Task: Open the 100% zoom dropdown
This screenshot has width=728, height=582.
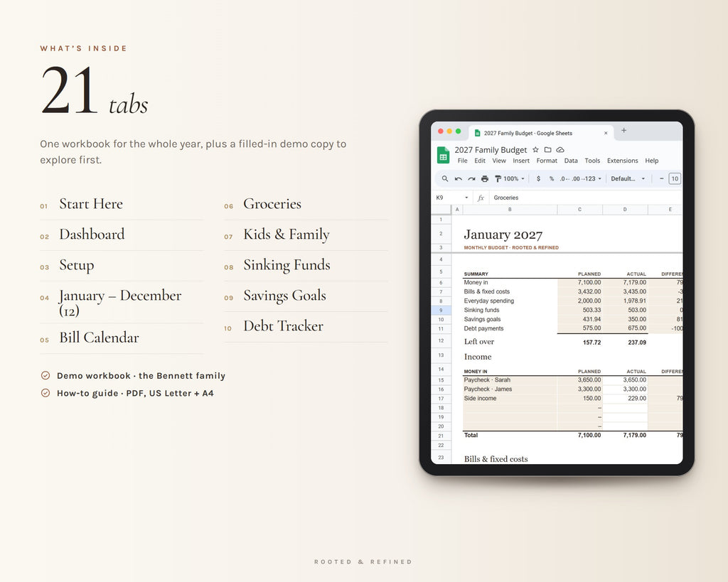Action: (514, 178)
